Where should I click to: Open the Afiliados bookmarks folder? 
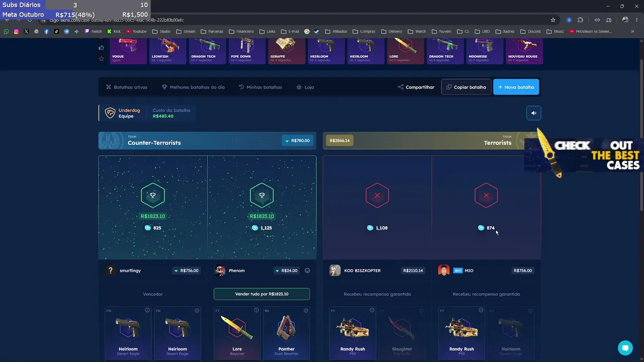point(336,32)
